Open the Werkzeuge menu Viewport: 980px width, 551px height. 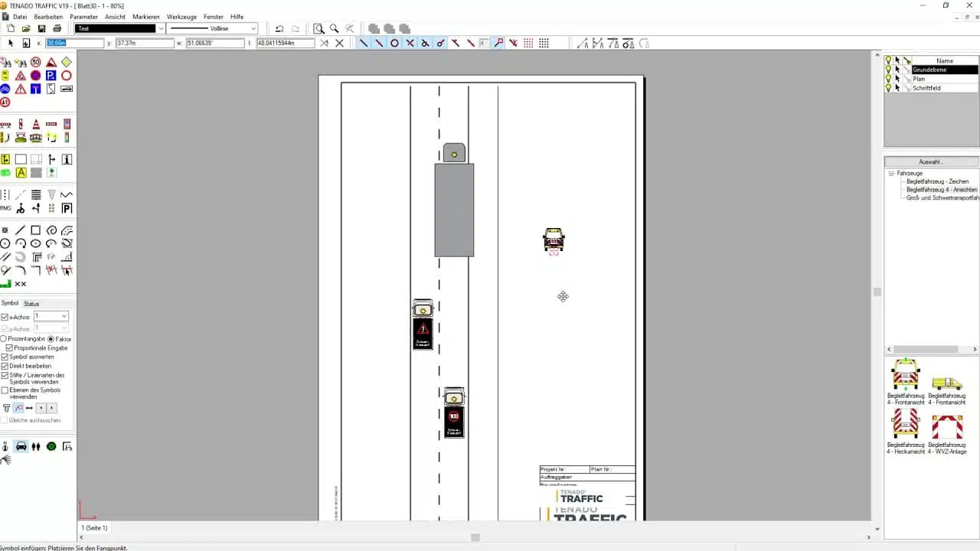coord(181,16)
